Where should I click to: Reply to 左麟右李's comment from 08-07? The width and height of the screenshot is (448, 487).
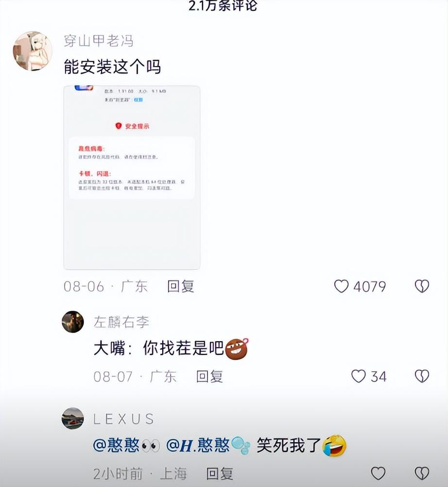click(x=209, y=377)
